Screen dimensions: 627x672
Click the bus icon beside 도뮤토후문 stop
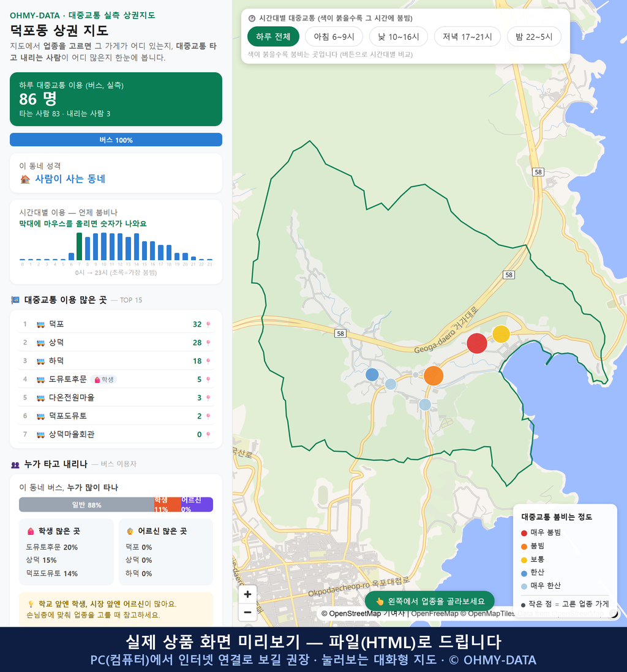(41, 379)
